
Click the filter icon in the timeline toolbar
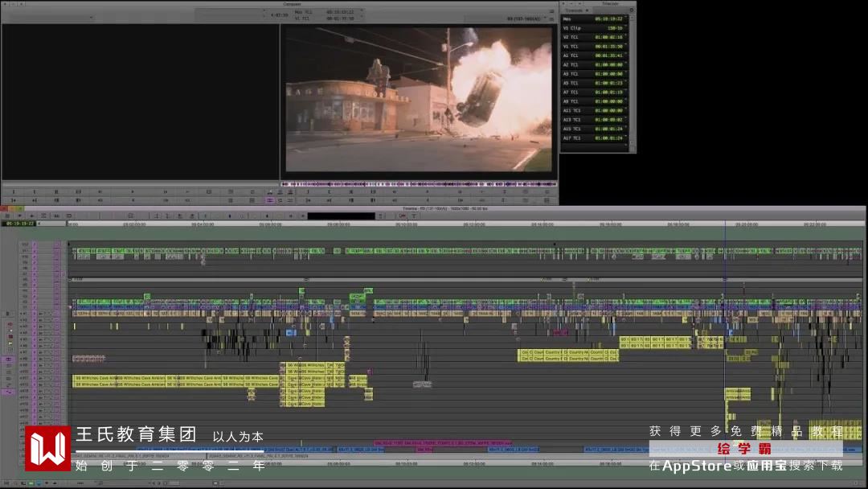point(414,216)
